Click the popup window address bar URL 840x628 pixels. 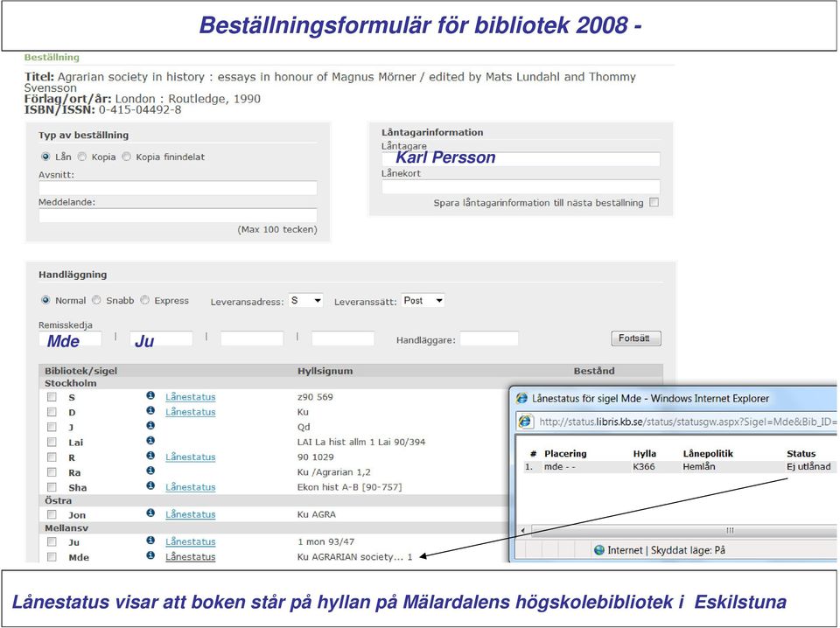pyautogui.click(x=688, y=422)
